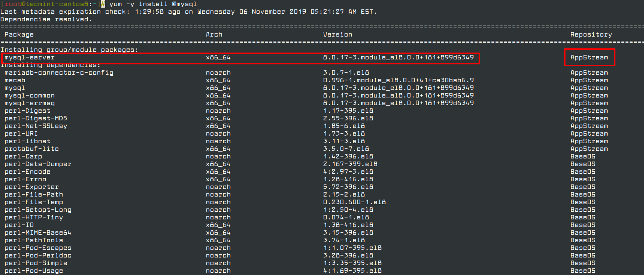Select the 'Dependencies resolved.' line
The image size is (644, 275).
pyautogui.click(x=46, y=19)
